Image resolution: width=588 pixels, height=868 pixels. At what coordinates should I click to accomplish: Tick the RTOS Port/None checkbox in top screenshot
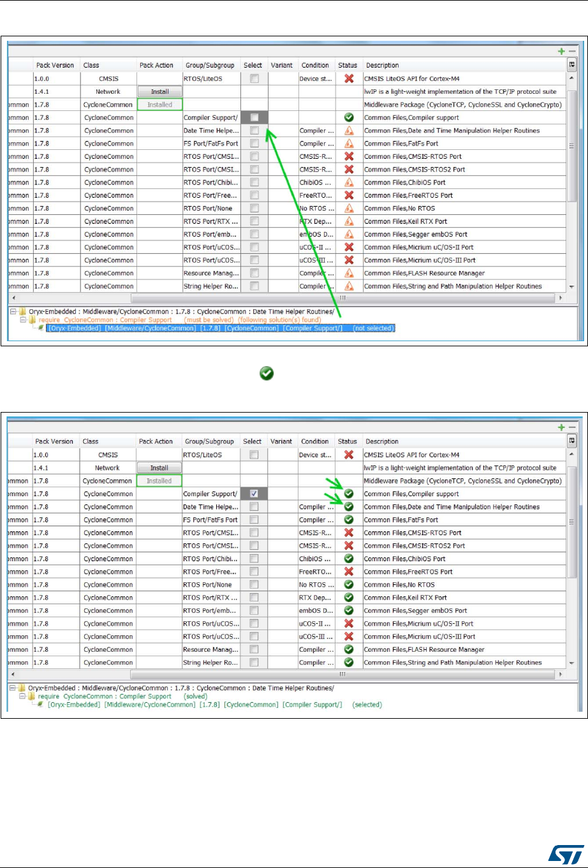coord(254,208)
